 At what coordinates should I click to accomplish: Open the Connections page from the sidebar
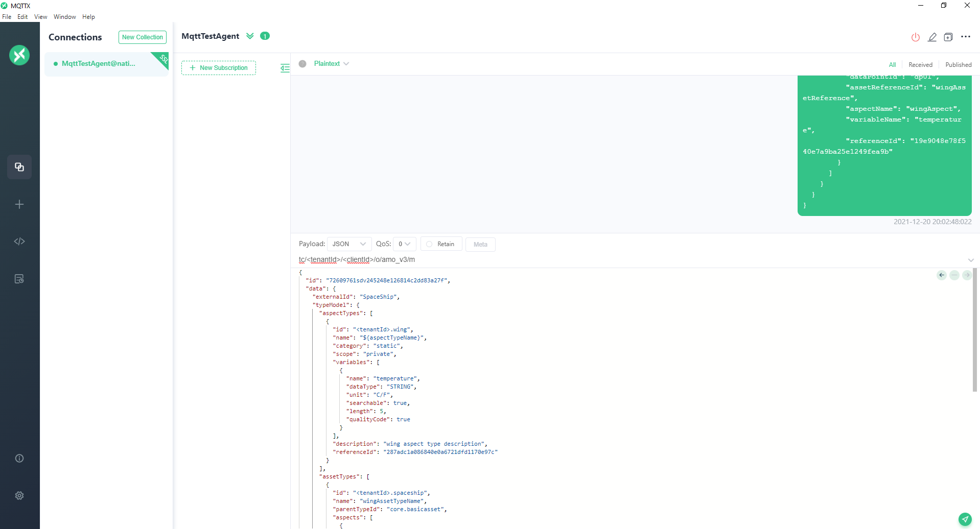[x=19, y=167]
